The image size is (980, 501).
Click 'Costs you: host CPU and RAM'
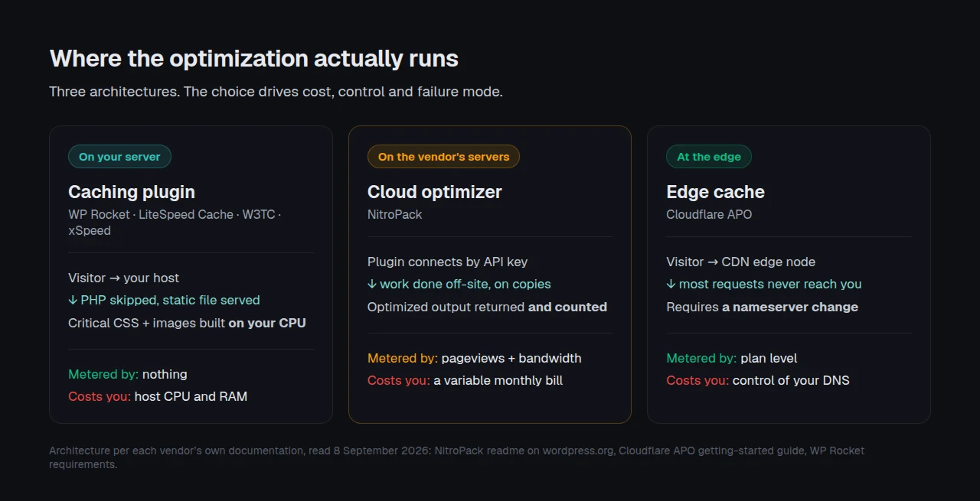158,396
